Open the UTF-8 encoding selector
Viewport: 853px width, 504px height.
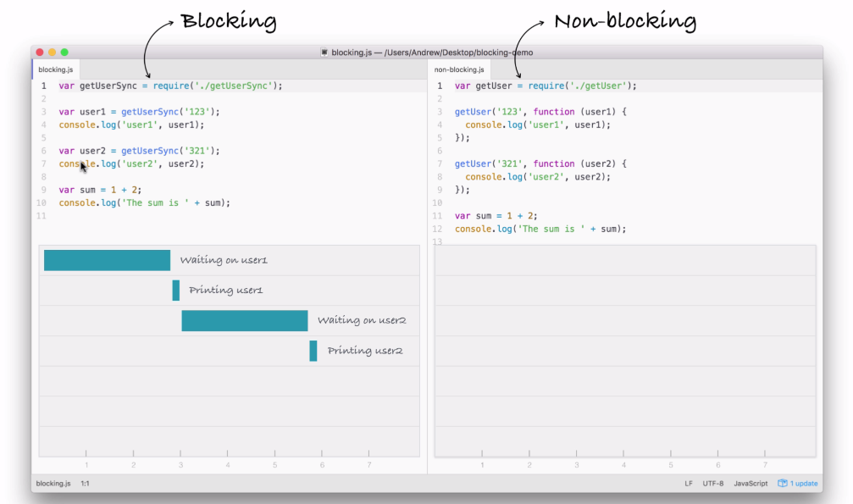point(712,484)
